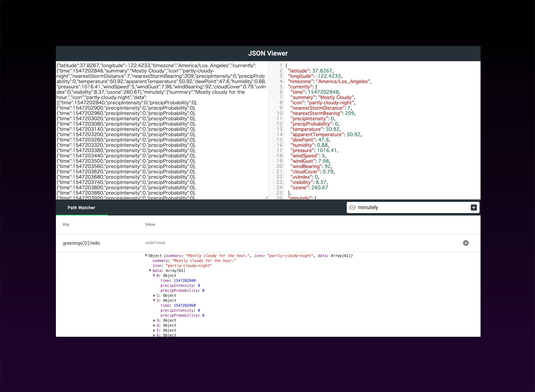
Task: Click the Value column header
Action: click(x=150, y=225)
